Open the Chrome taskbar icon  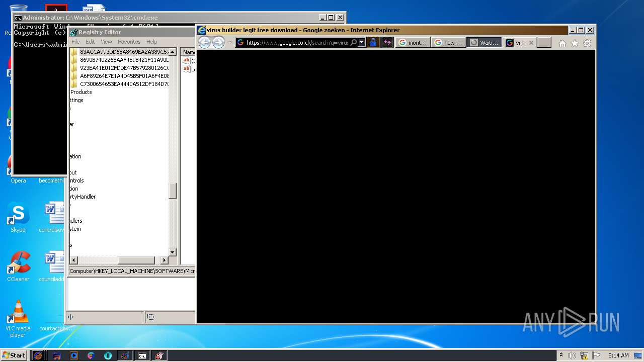pos(91,355)
